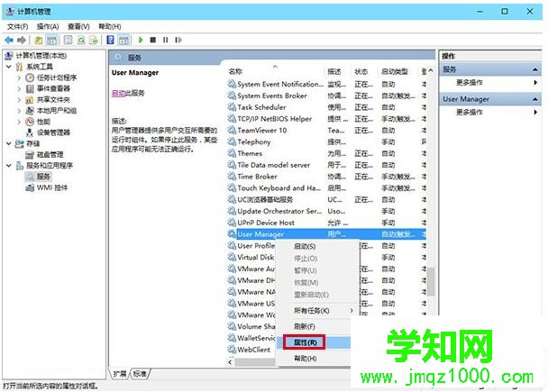Click the Pause service toolbar icon

pos(165,40)
